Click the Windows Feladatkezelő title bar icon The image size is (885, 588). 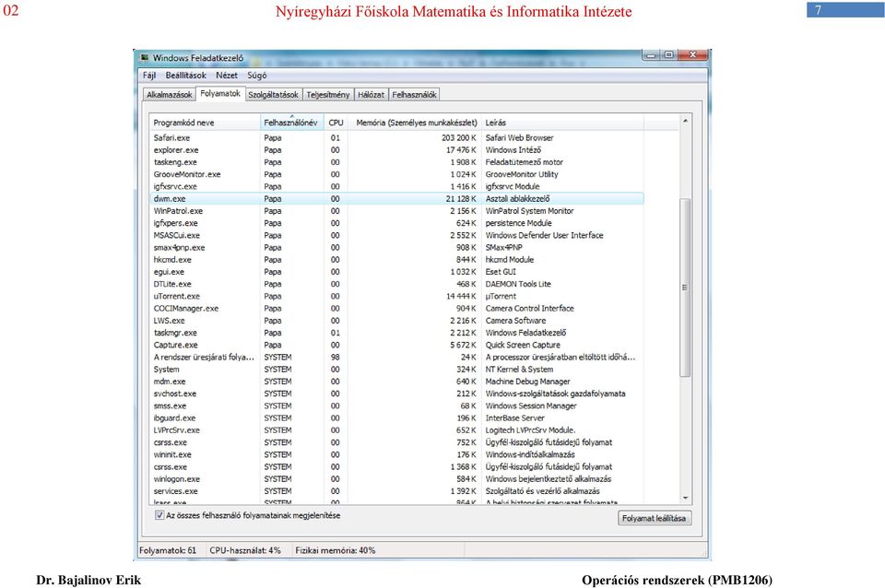[145, 57]
